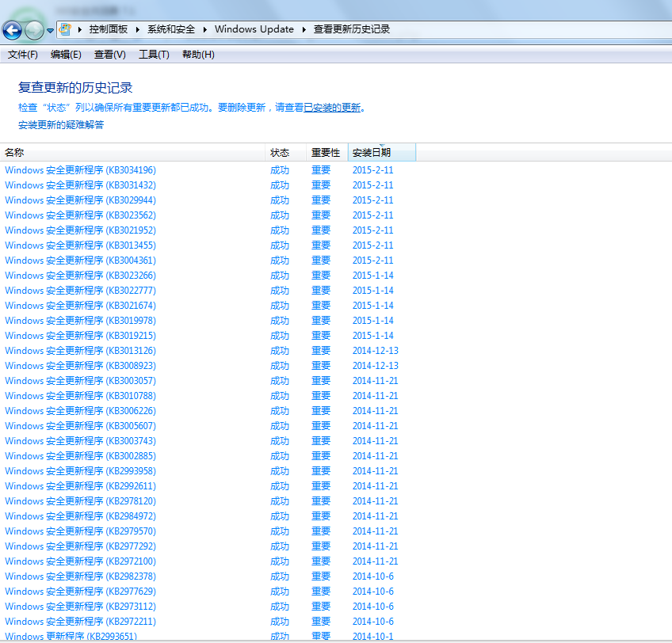
Task: Open the 已安装的更新 link
Action: (x=333, y=108)
